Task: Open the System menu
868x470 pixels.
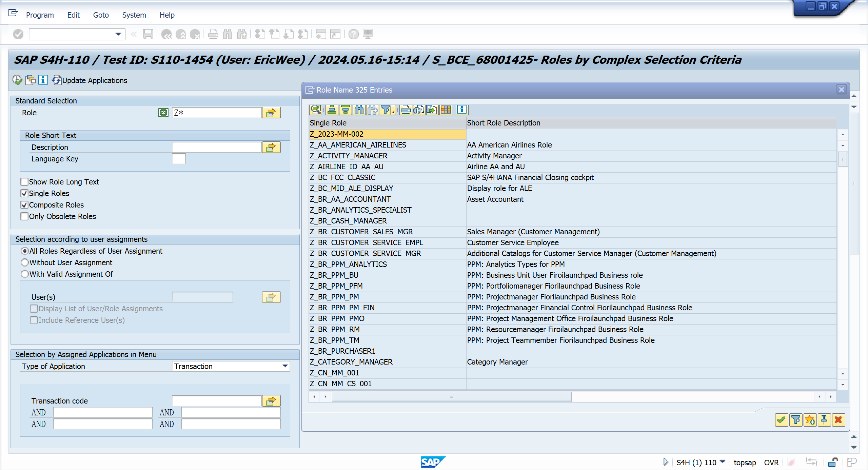Action: [x=134, y=15]
